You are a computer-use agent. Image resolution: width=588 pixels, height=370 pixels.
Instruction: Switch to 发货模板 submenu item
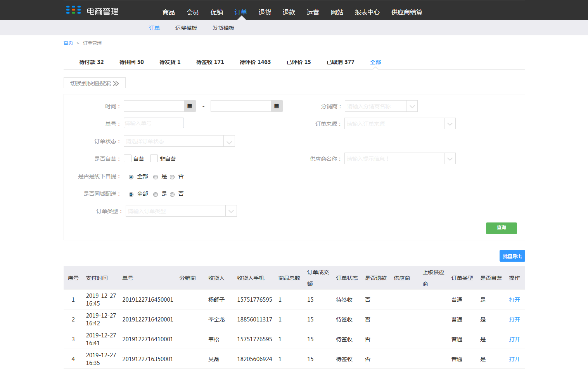223,28
